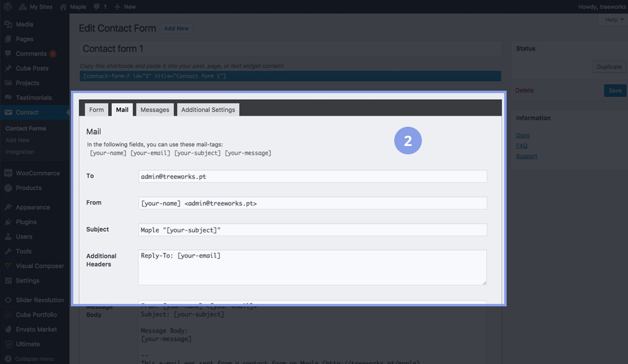Open the Form tab
This screenshot has height=364, width=628.
tap(96, 110)
